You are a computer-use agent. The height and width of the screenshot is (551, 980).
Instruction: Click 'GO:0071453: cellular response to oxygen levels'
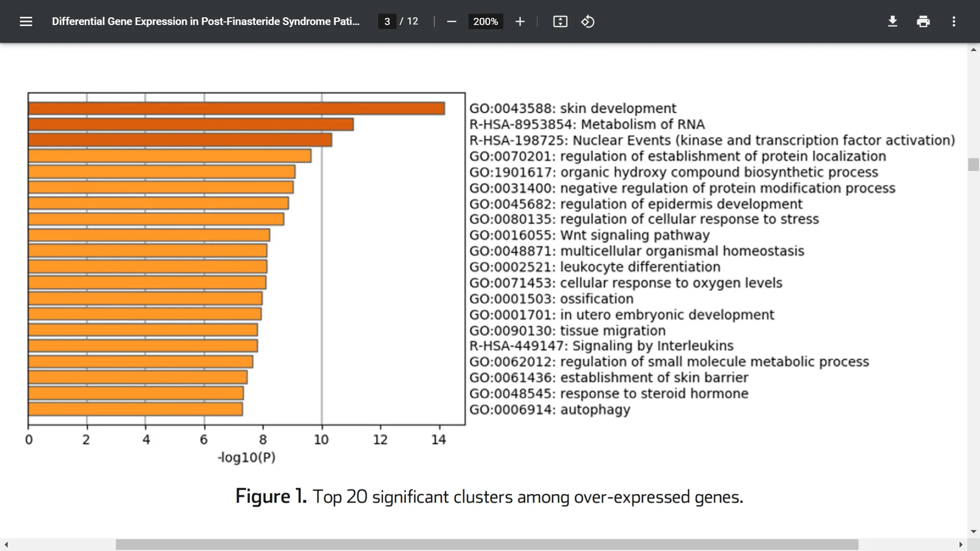(626, 283)
